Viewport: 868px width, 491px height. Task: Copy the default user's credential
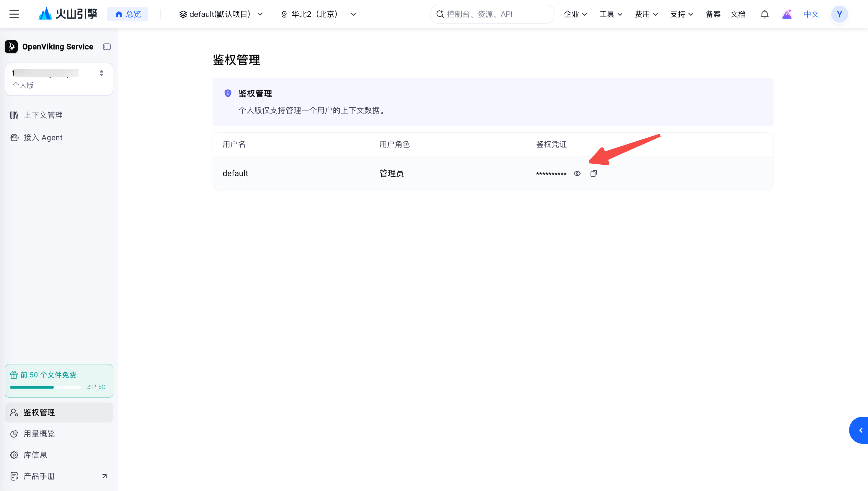593,174
